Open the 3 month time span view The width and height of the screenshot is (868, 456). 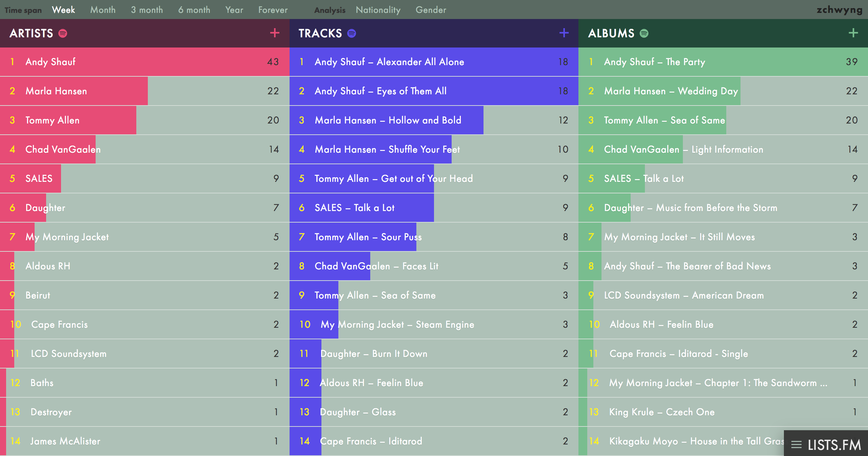click(147, 10)
